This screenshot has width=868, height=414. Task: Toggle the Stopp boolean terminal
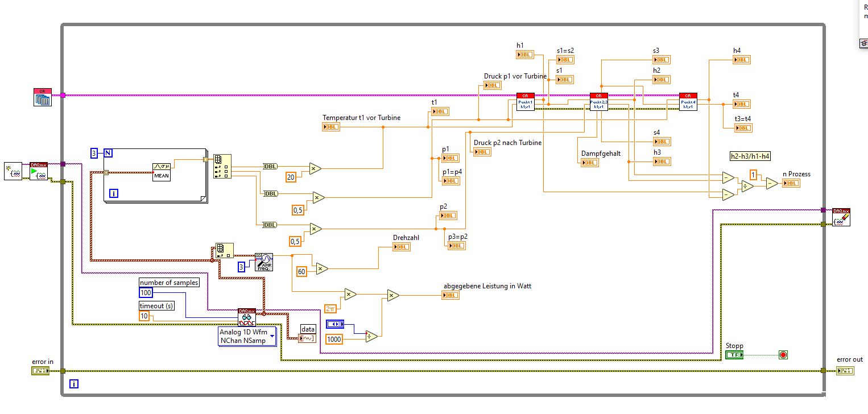[x=734, y=355]
